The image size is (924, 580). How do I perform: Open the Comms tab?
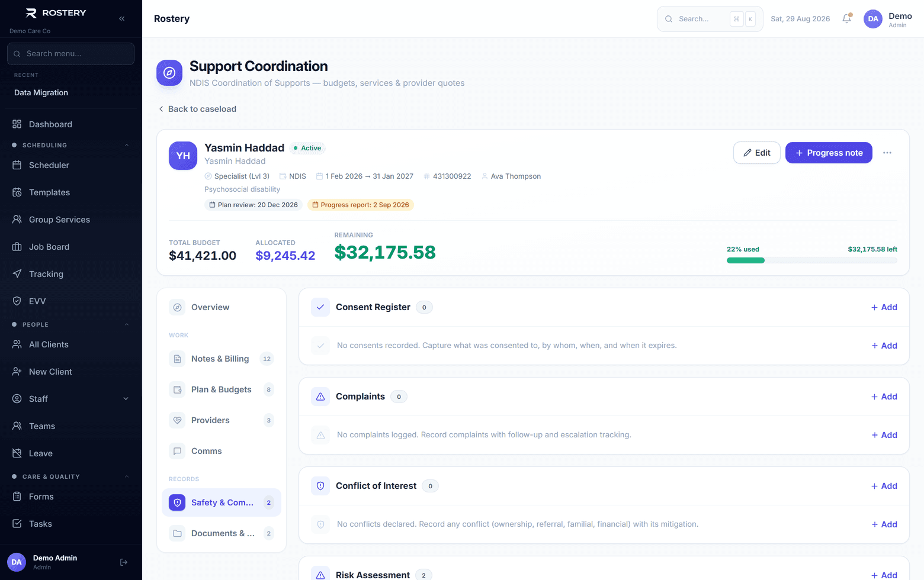(222, 451)
